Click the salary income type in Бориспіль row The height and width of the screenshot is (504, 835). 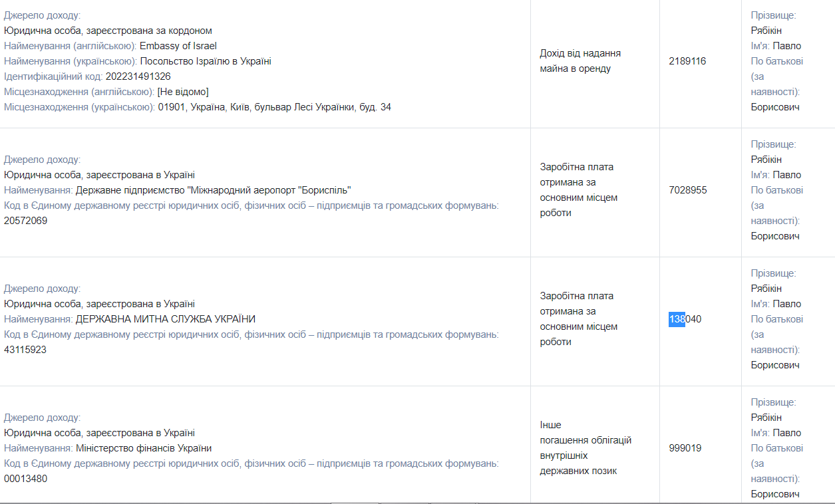click(x=578, y=190)
